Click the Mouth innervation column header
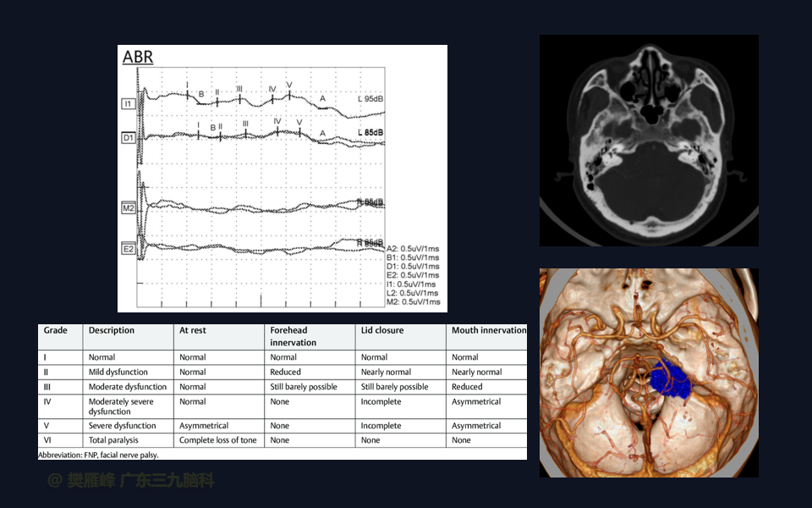The image size is (812, 508). 488,330
